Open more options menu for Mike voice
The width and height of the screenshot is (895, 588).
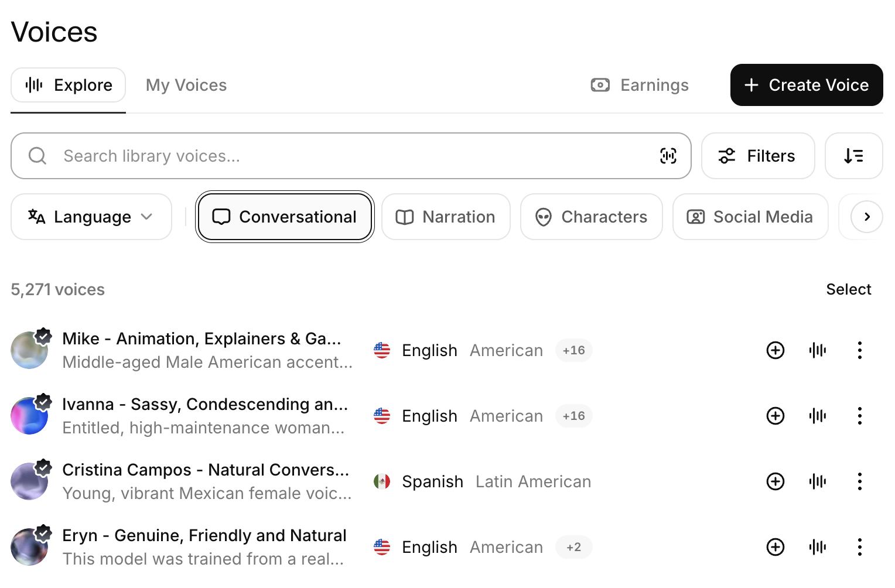[860, 350]
